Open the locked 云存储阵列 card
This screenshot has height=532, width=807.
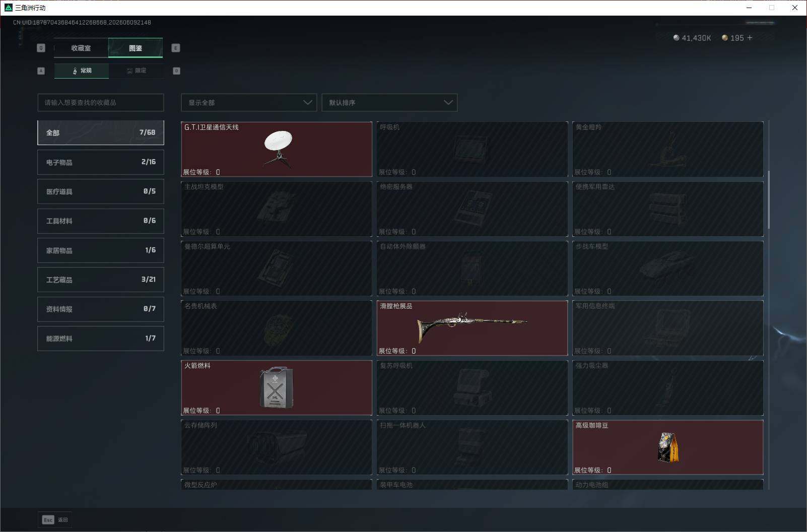[x=277, y=447]
